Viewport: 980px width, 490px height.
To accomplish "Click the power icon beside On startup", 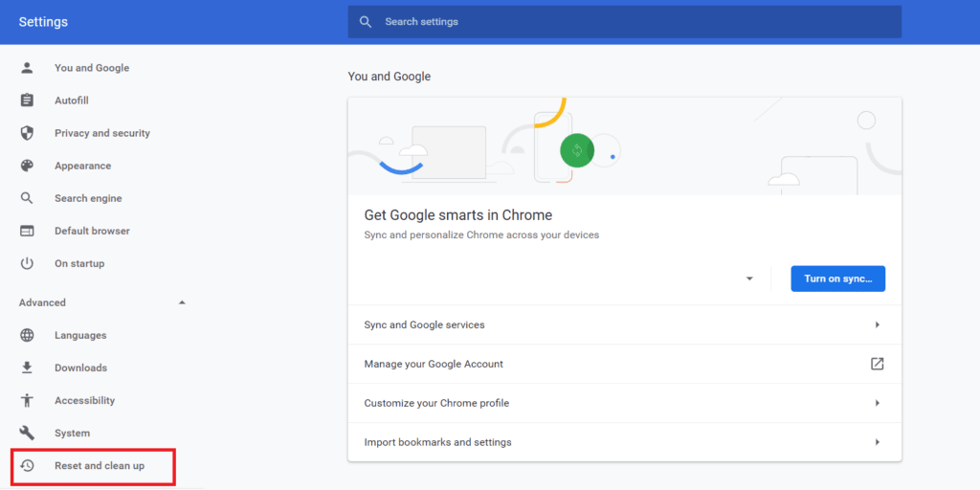I will coord(27,263).
